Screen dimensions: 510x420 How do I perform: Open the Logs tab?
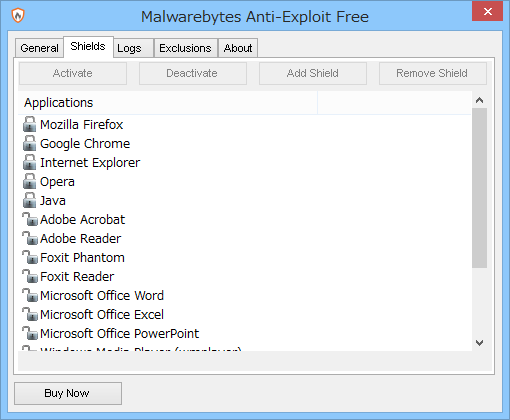coord(133,48)
